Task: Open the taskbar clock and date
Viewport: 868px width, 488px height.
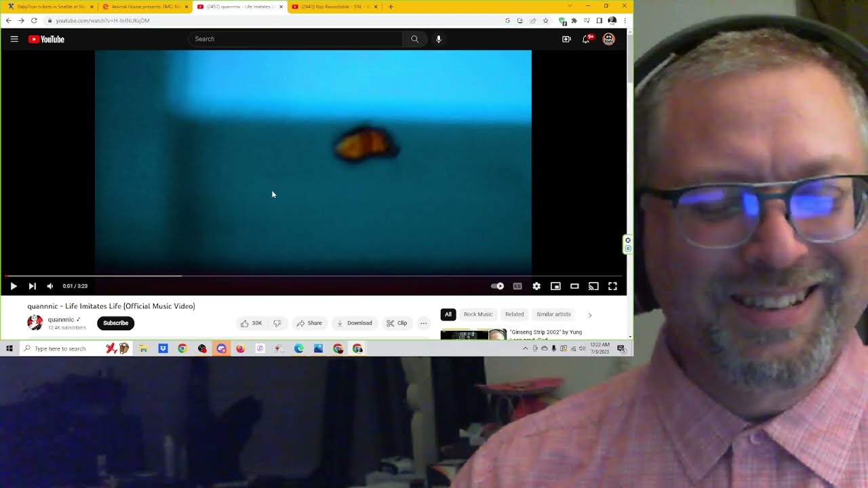Action: click(599, 348)
